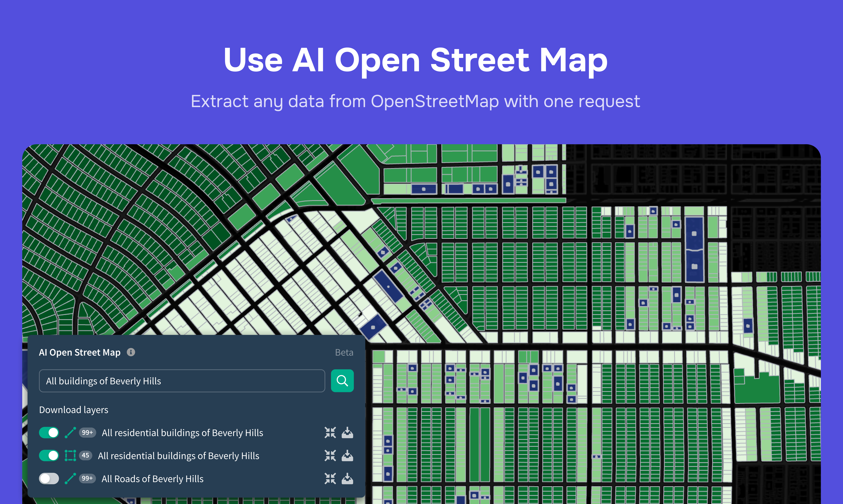Download first residential buildings line layer
This screenshot has height=504, width=843.
click(x=347, y=433)
